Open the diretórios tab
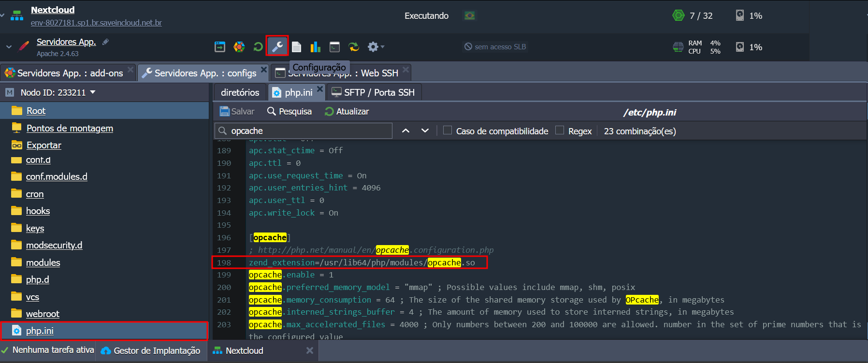868x363 pixels. 240,92
